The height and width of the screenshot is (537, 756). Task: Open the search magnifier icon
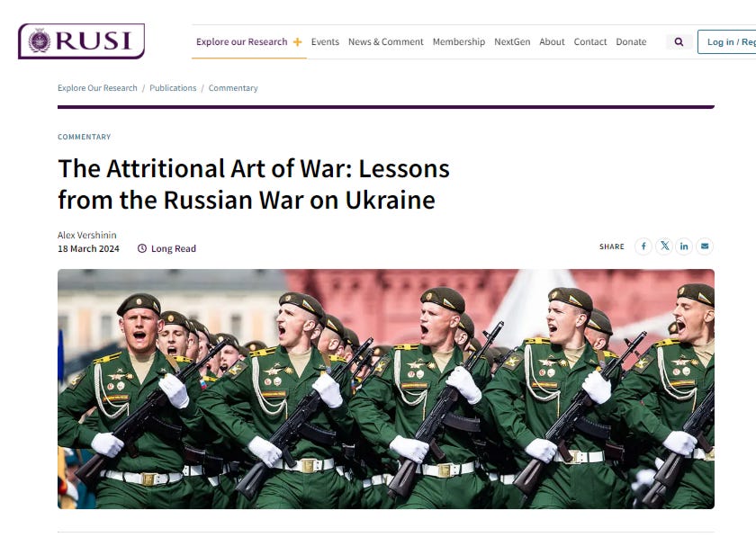[x=679, y=42]
